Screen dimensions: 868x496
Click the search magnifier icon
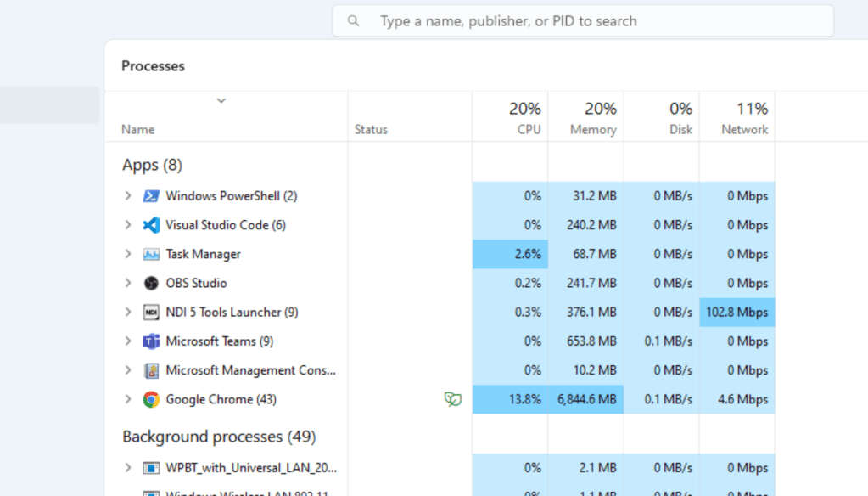click(x=353, y=21)
